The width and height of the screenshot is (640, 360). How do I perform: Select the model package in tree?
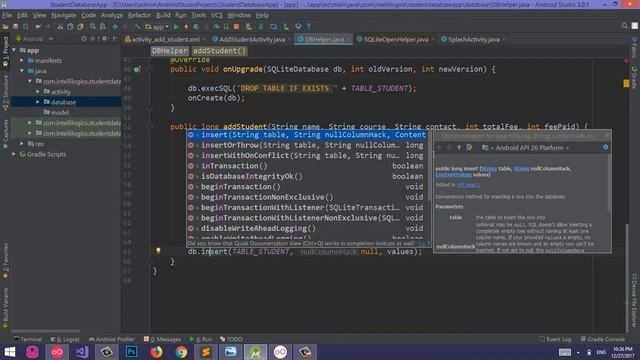(x=60, y=113)
